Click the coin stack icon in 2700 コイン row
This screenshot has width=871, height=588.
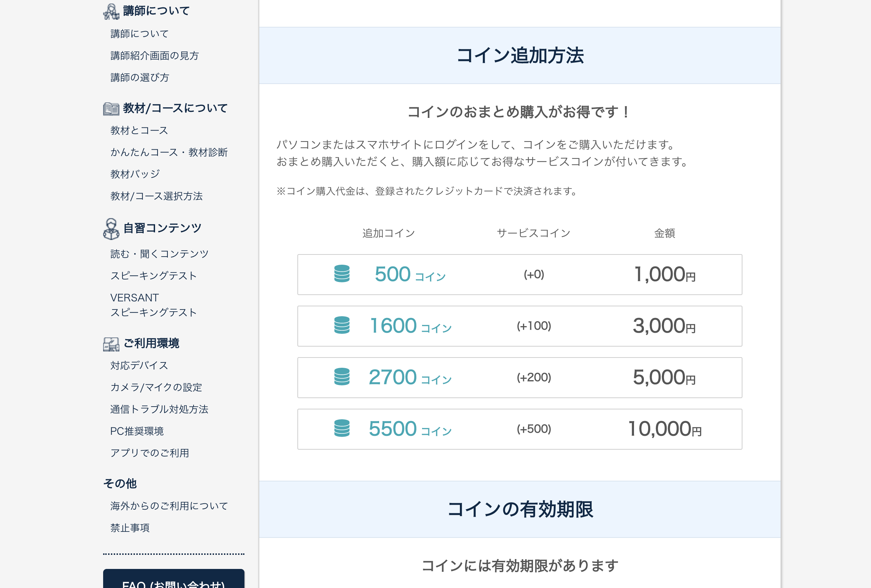click(x=342, y=377)
